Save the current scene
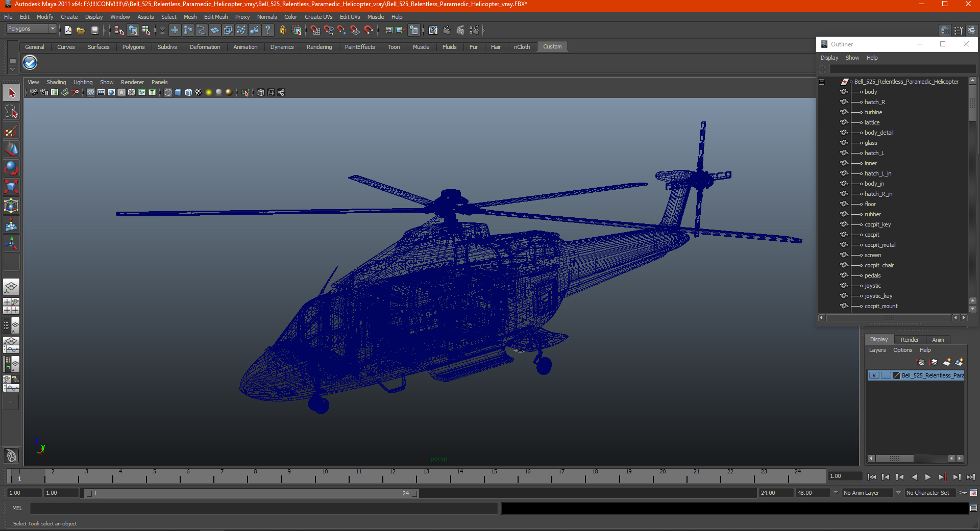 94,30
